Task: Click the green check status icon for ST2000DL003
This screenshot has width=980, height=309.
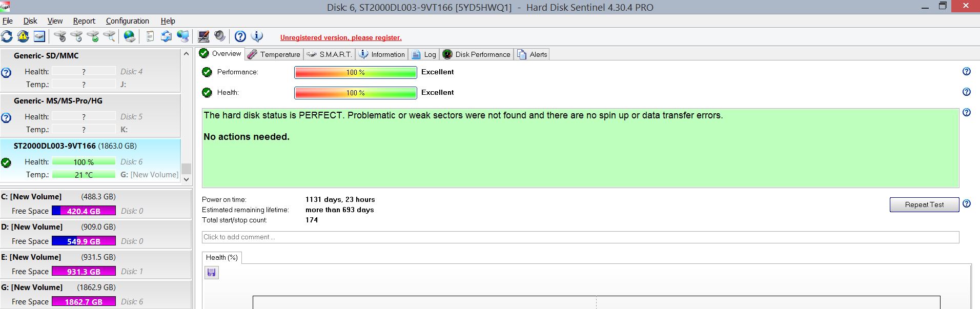Action: coord(6,163)
